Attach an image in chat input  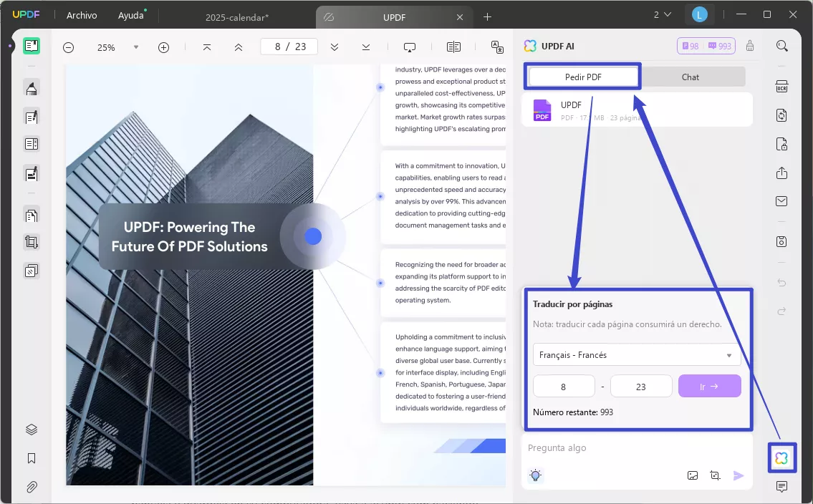click(x=693, y=475)
